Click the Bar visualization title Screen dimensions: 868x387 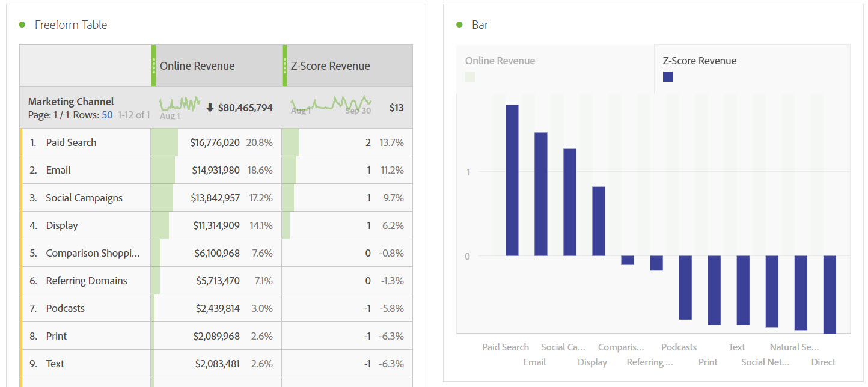480,25
